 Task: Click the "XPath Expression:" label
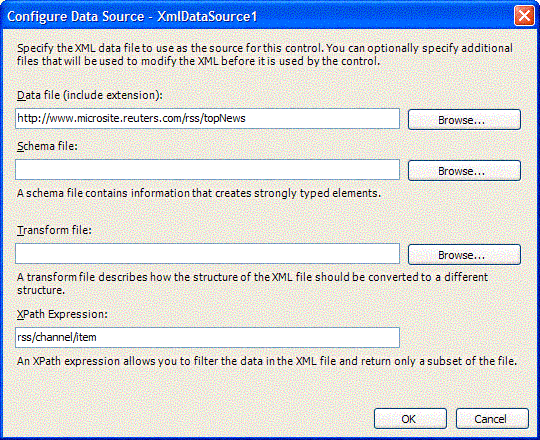point(62,314)
